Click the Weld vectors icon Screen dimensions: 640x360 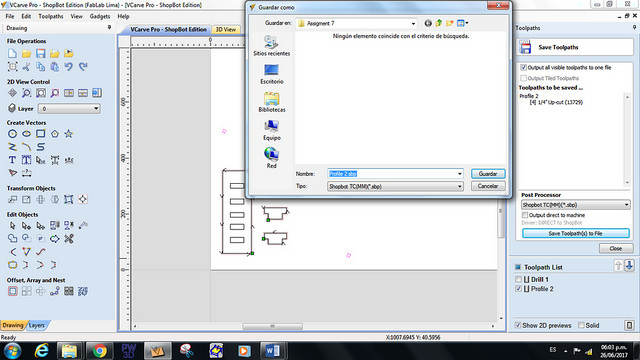coord(12,238)
